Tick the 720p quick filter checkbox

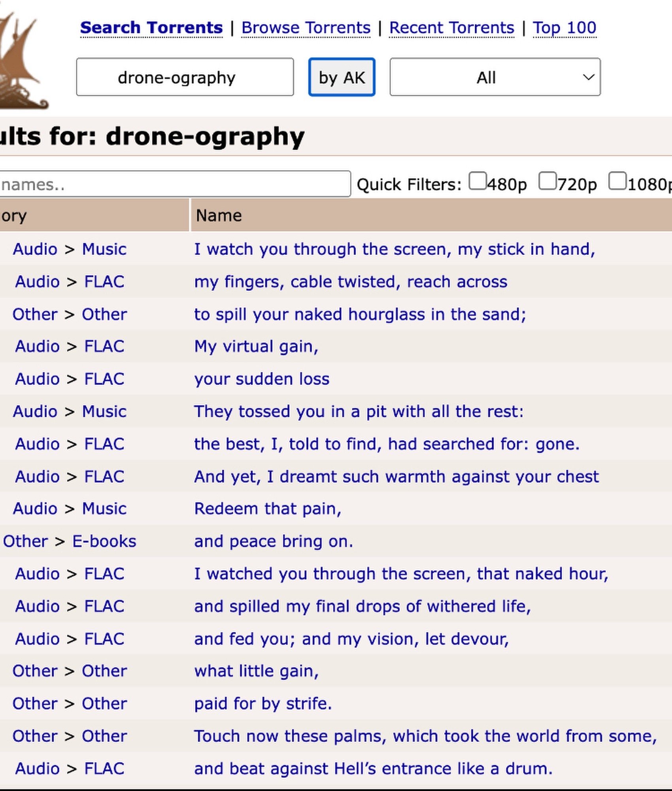[547, 181]
